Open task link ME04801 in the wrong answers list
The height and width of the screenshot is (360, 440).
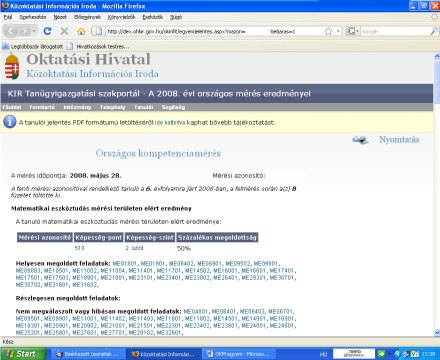196,312
